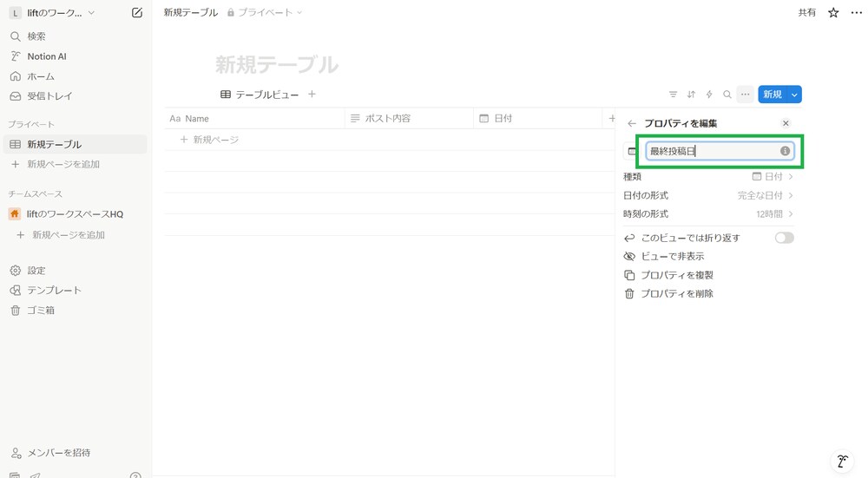The image size is (868, 478).
Task: Click the sort icon in the table toolbar
Action: click(x=692, y=95)
